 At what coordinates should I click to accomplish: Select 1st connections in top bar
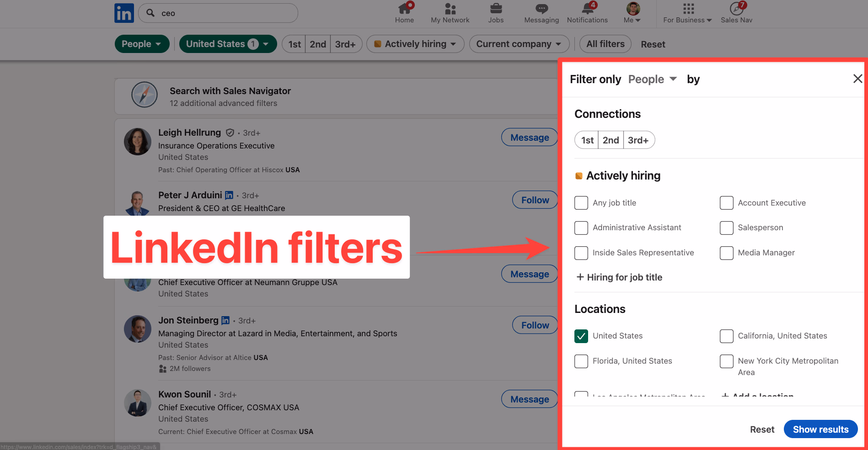[294, 44]
